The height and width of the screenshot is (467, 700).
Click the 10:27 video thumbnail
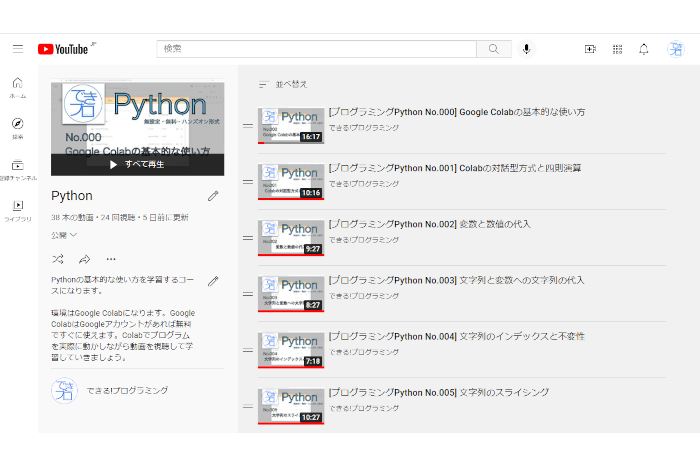point(291,406)
